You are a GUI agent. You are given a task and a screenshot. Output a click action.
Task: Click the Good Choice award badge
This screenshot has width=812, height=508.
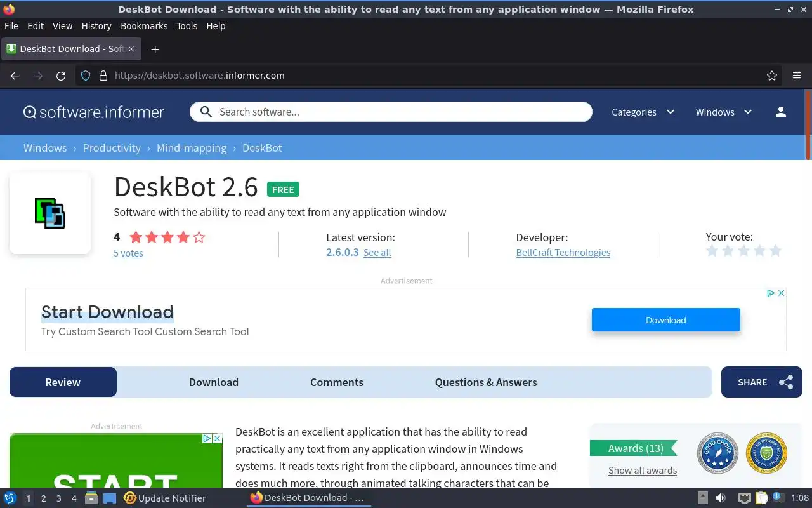(717, 453)
